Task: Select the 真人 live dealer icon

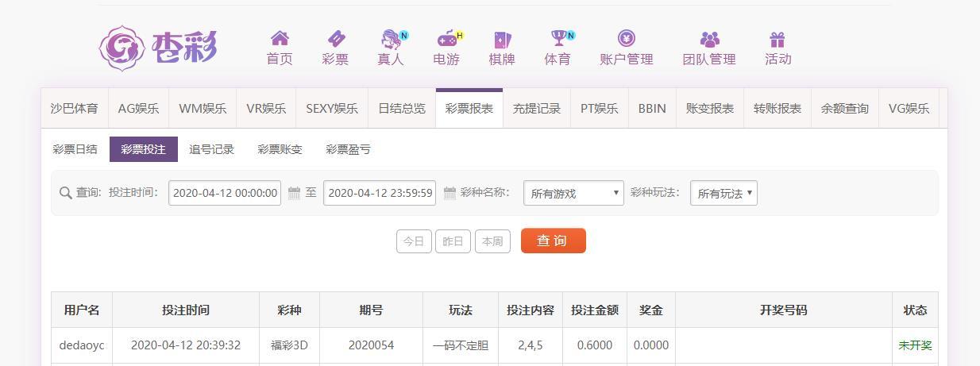Action: click(391, 39)
